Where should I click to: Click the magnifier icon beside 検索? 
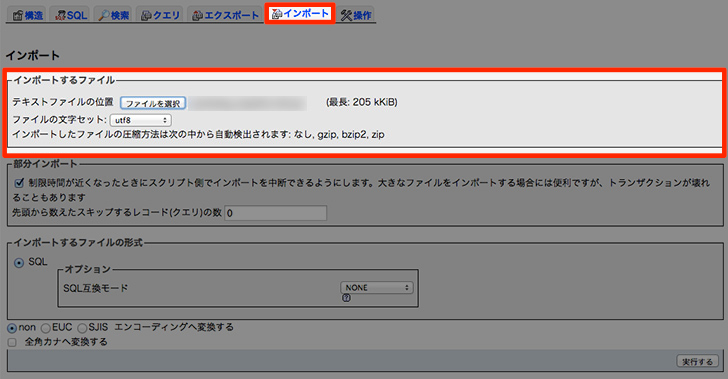104,15
